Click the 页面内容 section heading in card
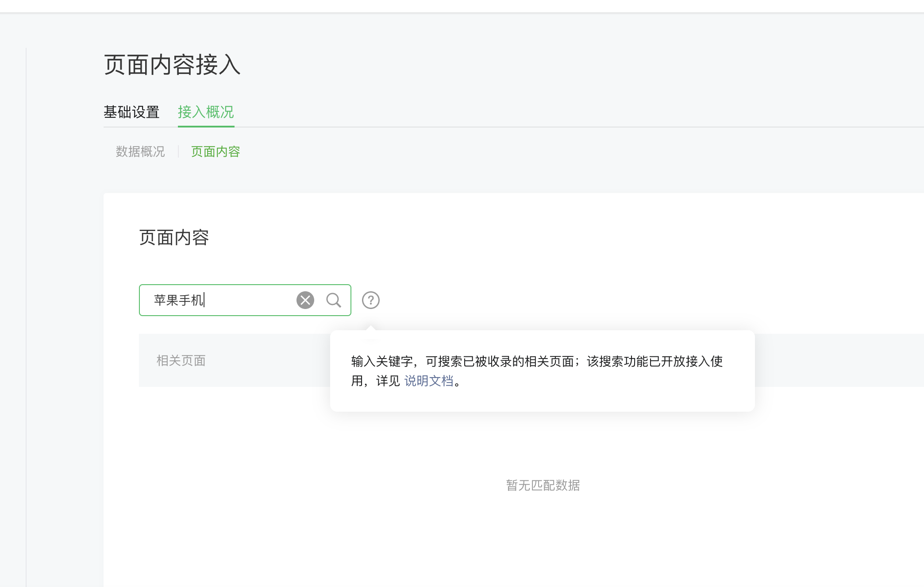The height and width of the screenshot is (587, 924). pyautogui.click(x=174, y=238)
